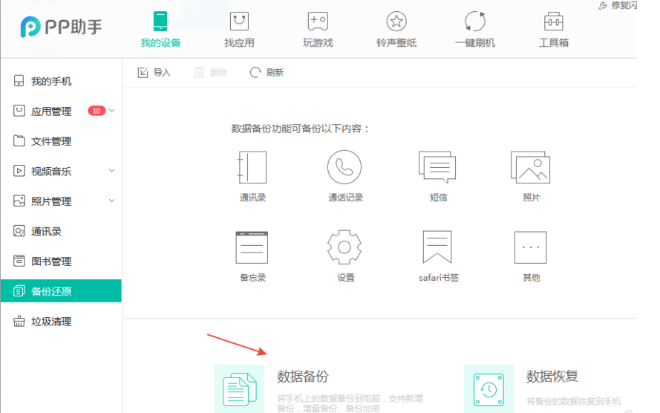Open the 铃声壁纸 tab
This screenshot has height=413, width=660.
point(397,29)
